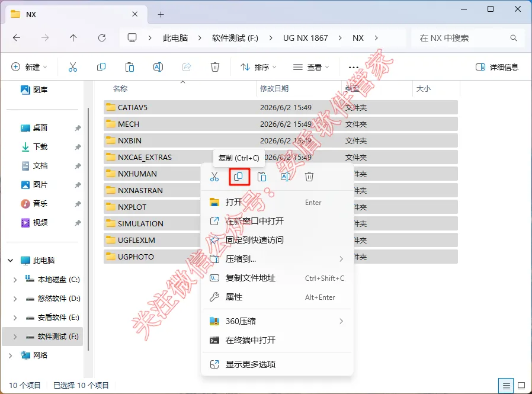Sort by 修改日期 column header
Image resolution: width=532 pixels, height=394 pixels.
(274, 88)
